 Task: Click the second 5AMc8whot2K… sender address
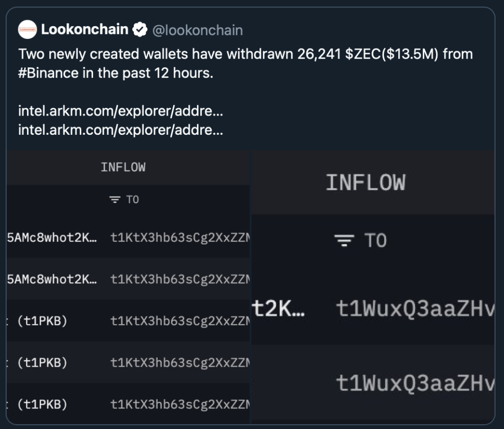[x=52, y=279]
